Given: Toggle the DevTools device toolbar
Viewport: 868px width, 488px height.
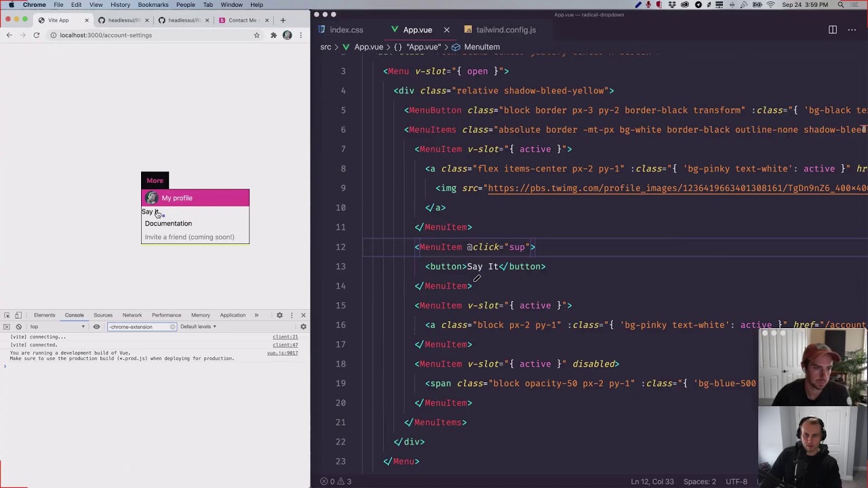Looking at the screenshot, I should click(18, 315).
